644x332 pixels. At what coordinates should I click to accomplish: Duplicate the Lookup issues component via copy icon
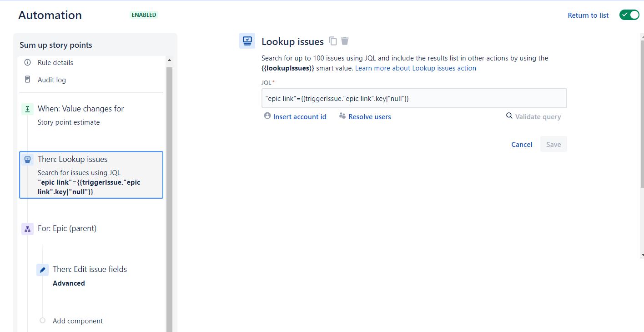[x=333, y=41]
